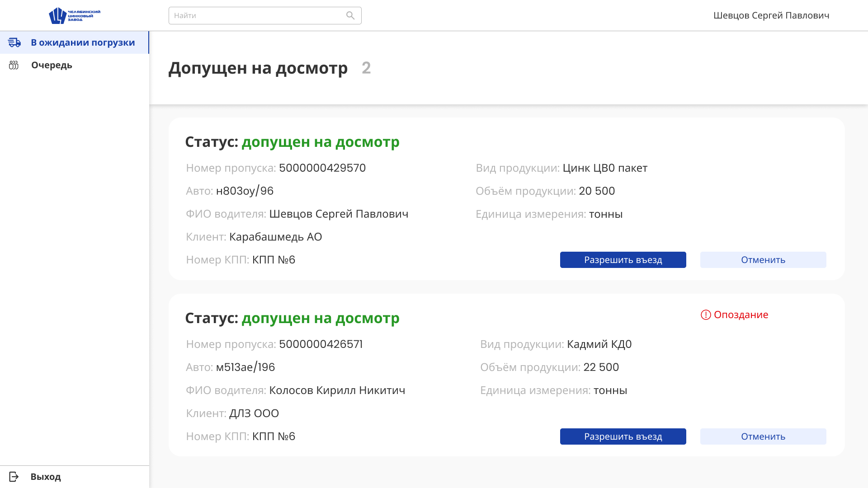Click the magnifying glass search icon

[350, 15]
